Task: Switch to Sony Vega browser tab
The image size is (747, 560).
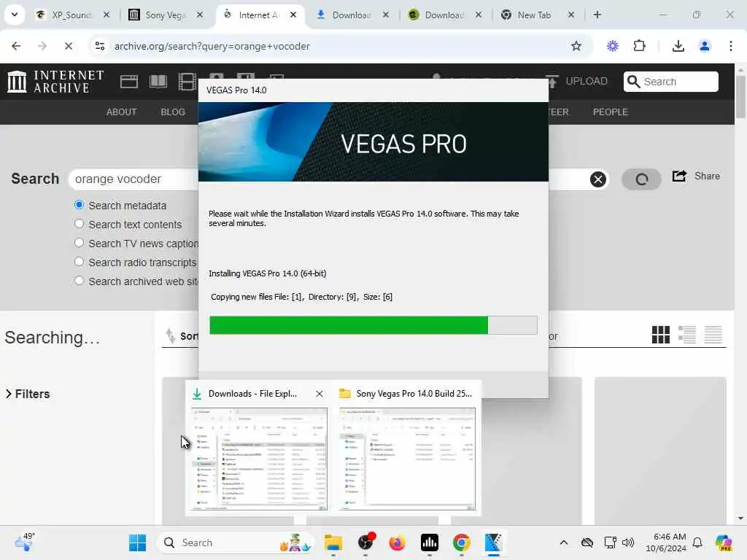Action: coord(166,15)
